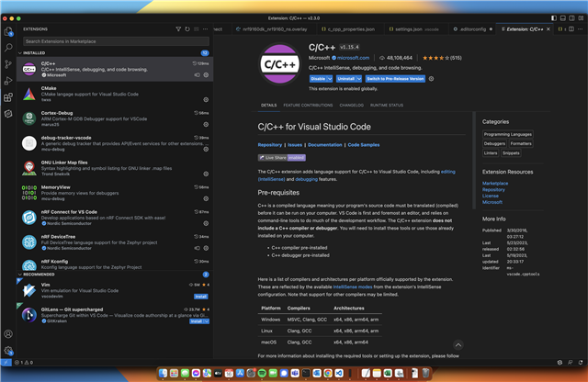
Task: Open settings gear beside Switch to Pre-Release
Action: point(431,79)
